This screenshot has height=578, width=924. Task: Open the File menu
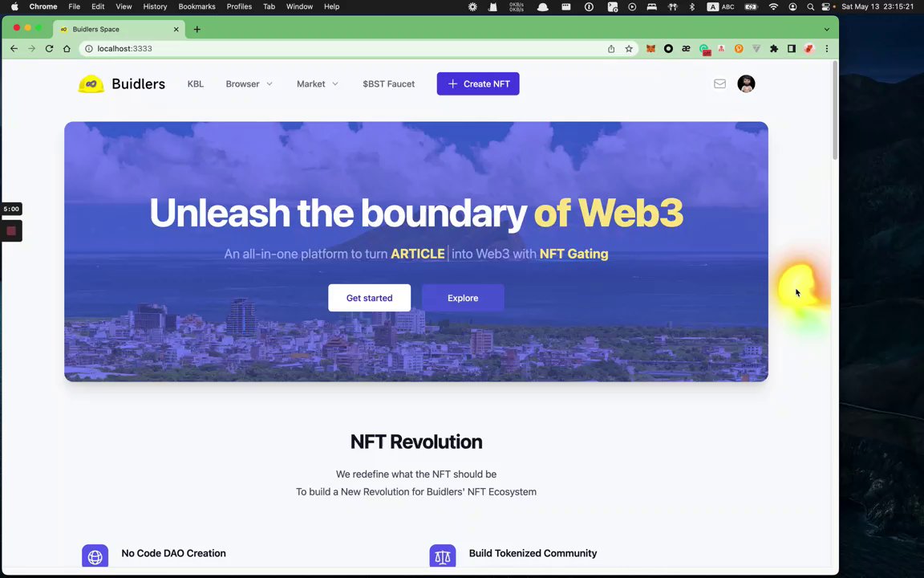pos(75,6)
